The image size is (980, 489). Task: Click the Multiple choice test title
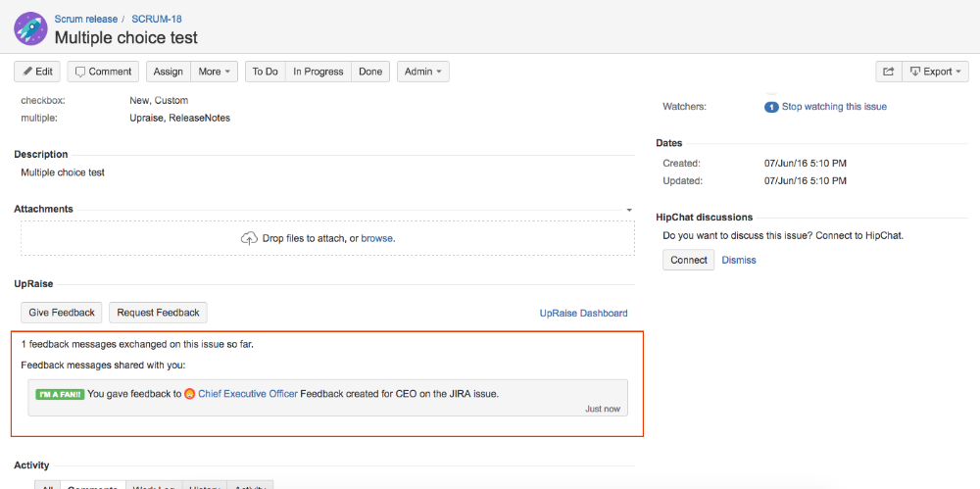tap(126, 37)
